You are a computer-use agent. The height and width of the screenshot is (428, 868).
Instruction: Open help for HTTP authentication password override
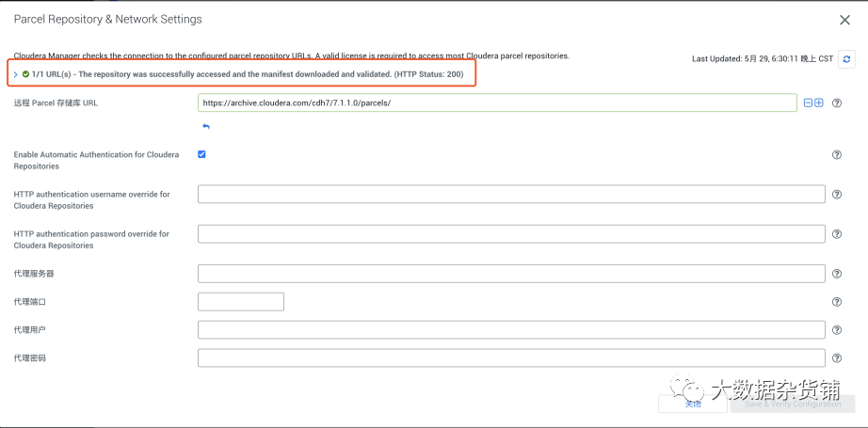click(x=837, y=234)
